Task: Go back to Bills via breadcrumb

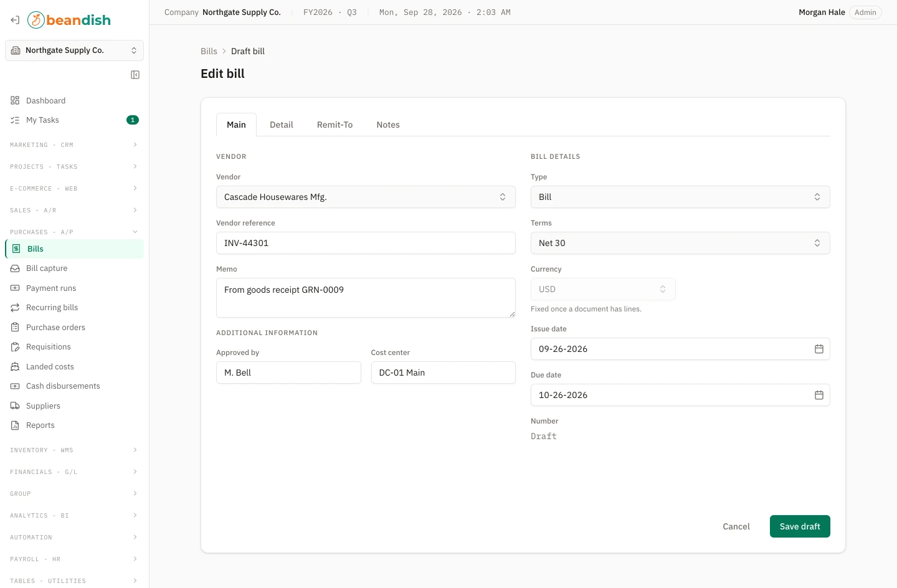Action: 209,51
